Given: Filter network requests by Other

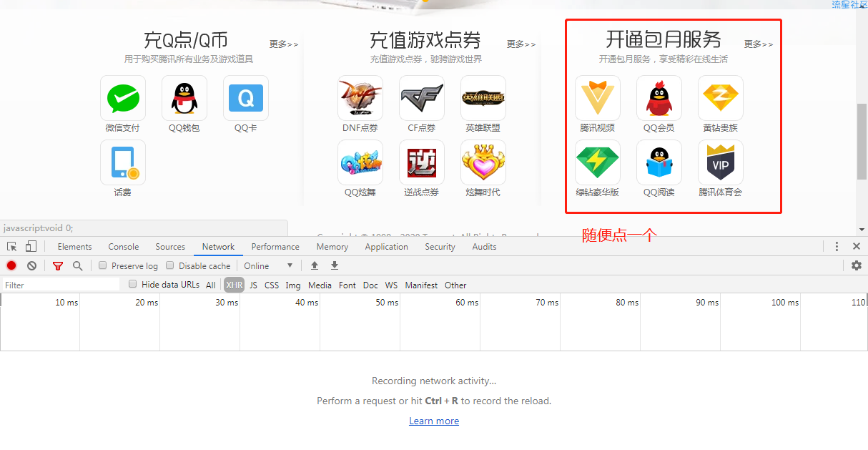Looking at the screenshot, I should tap(455, 285).
